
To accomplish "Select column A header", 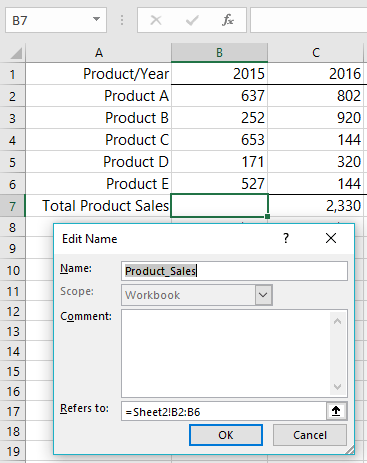I will click(x=99, y=53).
